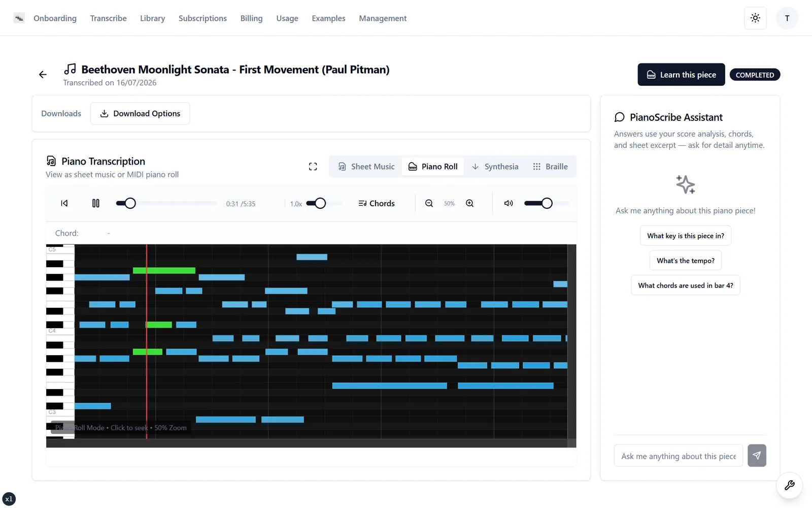Image resolution: width=812 pixels, height=508 pixels.
Task: Ask 'What key is this piece in?'
Action: coord(686,236)
